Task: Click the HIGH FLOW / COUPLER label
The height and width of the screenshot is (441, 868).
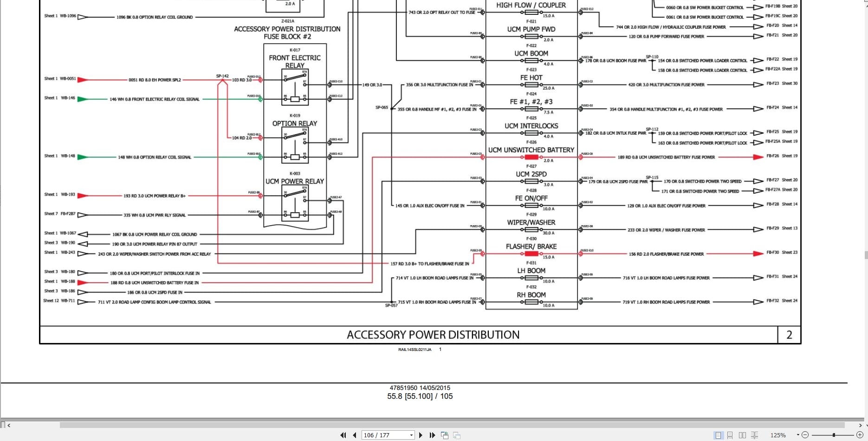Action: point(531,5)
